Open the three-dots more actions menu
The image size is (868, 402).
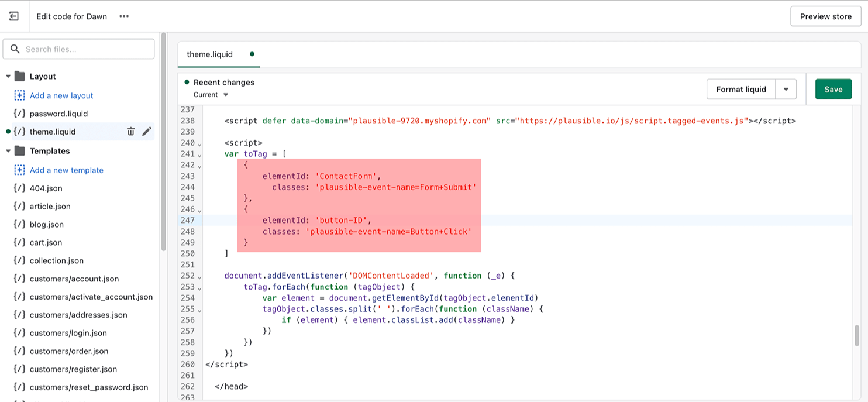tap(124, 16)
